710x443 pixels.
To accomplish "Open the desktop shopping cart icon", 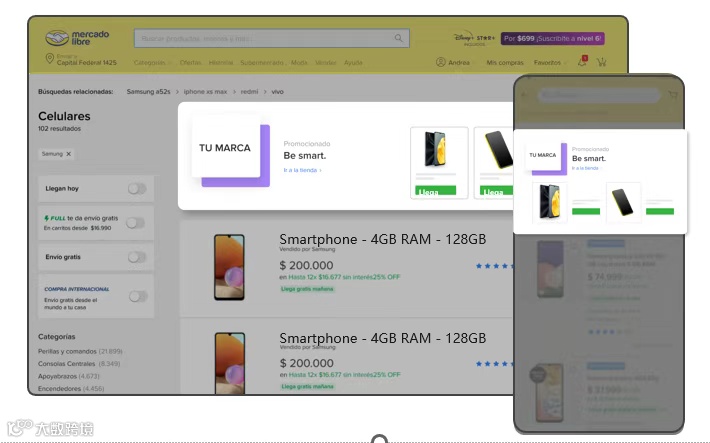I will point(601,62).
